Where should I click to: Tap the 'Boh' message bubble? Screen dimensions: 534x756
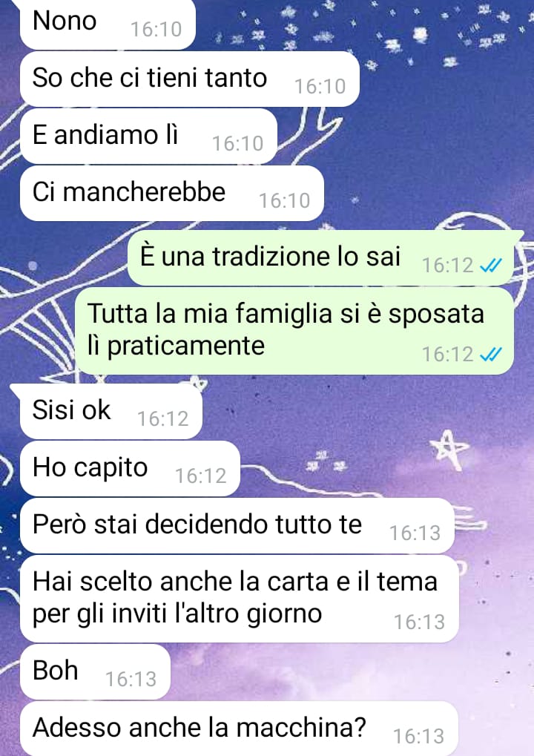(x=95, y=671)
